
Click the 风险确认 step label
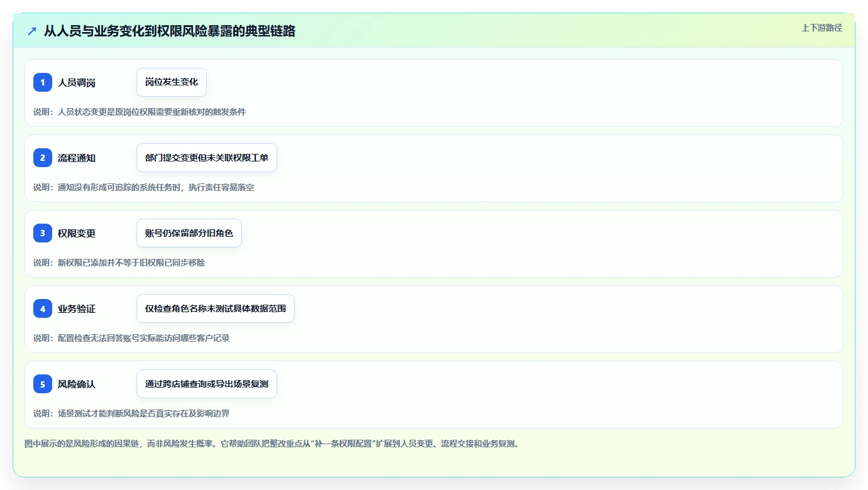[77, 384]
